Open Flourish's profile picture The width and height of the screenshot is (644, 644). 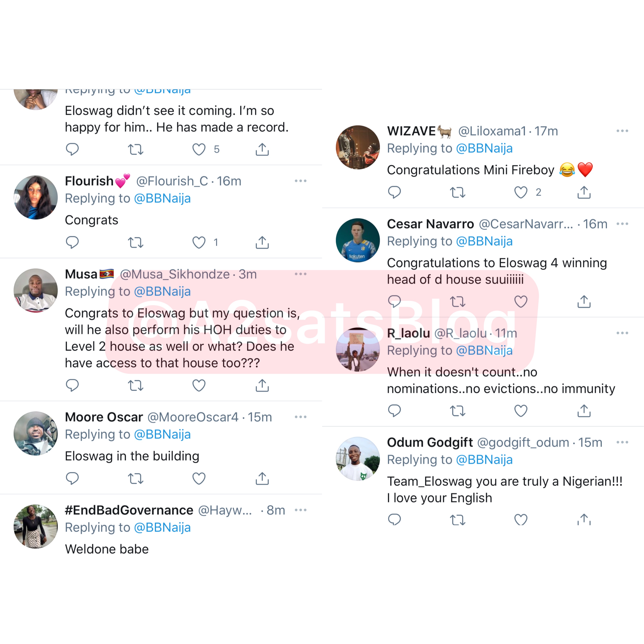(36, 198)
